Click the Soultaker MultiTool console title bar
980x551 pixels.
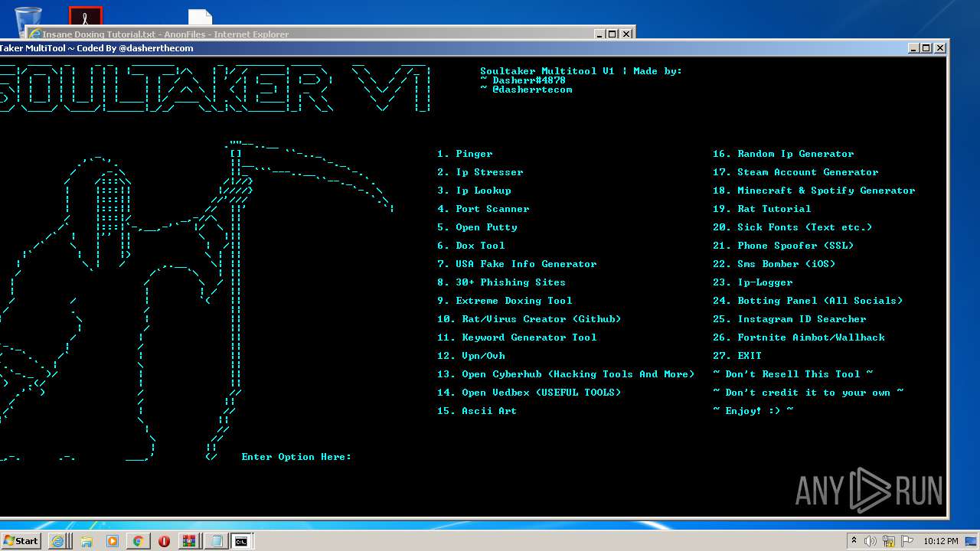[x=452, y=47]
